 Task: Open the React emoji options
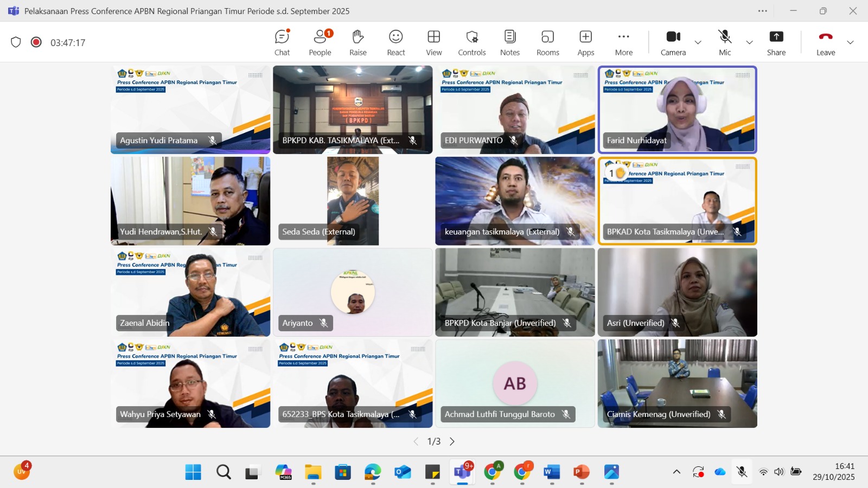point(396,42)
